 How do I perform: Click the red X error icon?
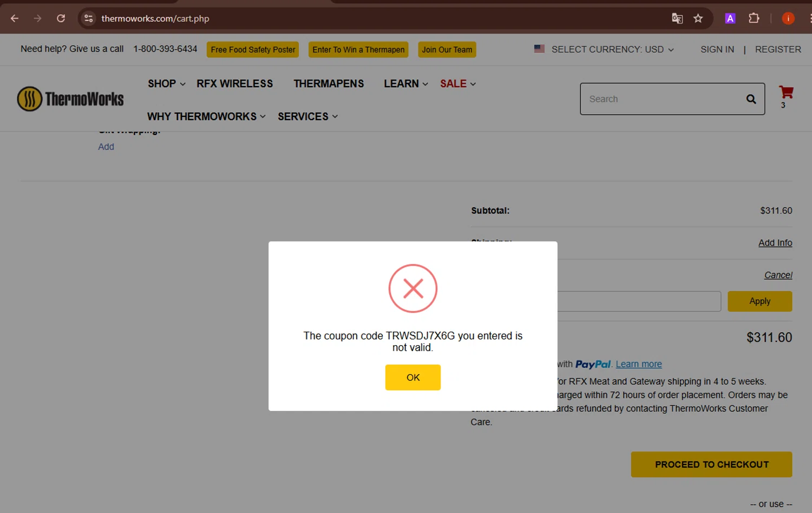click(413, 288)
